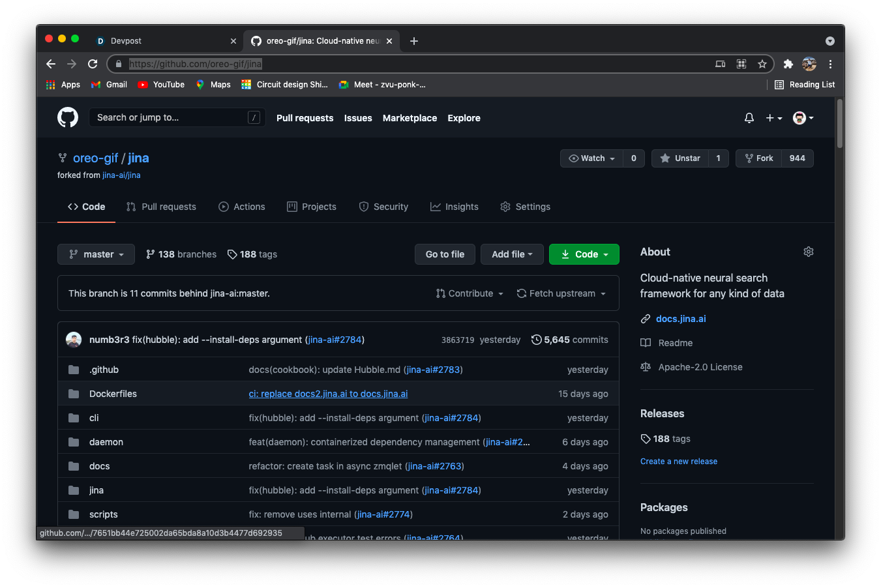Switch to the Insights tab
Image resolution: width=881 pixels, height=588 pixels.
[455, 207]
